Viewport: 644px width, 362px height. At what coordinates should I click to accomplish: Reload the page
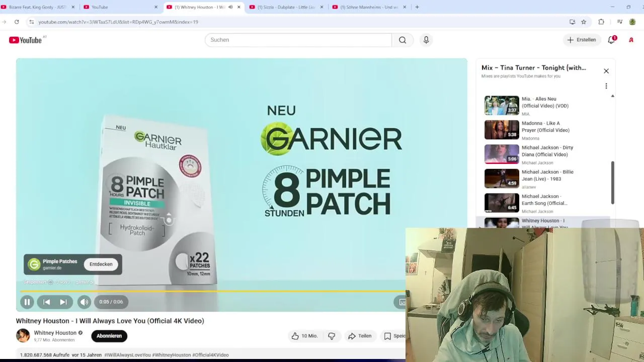click(17, 22)
